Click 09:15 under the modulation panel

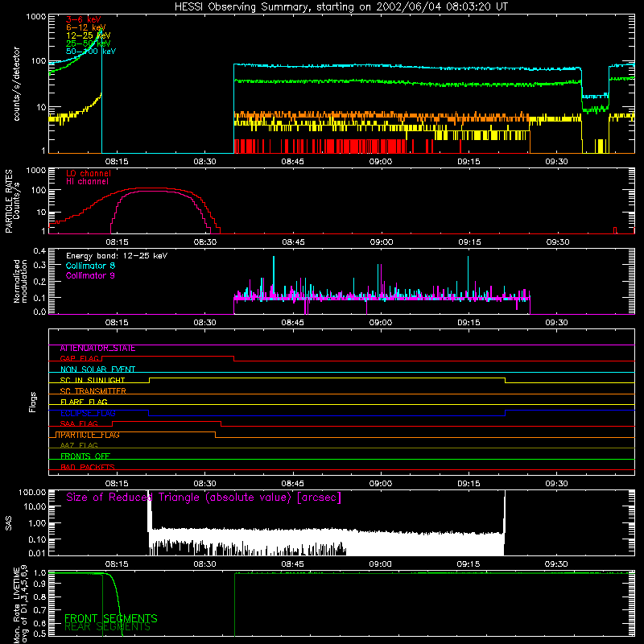point(469,323)
